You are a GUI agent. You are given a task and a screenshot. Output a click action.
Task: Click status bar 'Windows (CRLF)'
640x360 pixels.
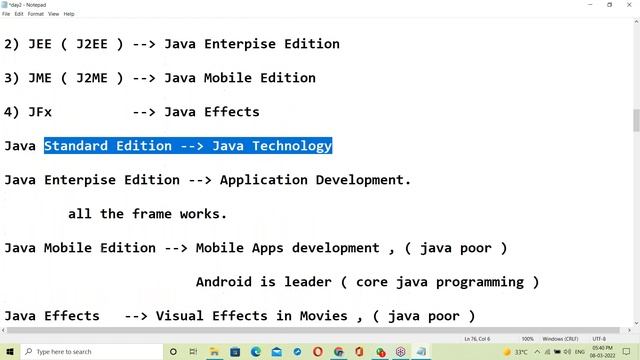560,339
